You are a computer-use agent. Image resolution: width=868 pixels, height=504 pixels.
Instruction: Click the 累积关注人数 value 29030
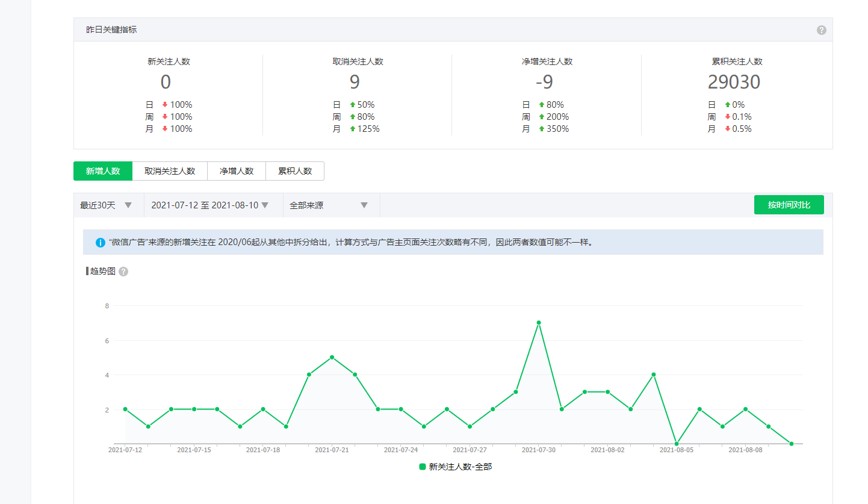click(x=734, y=82)
